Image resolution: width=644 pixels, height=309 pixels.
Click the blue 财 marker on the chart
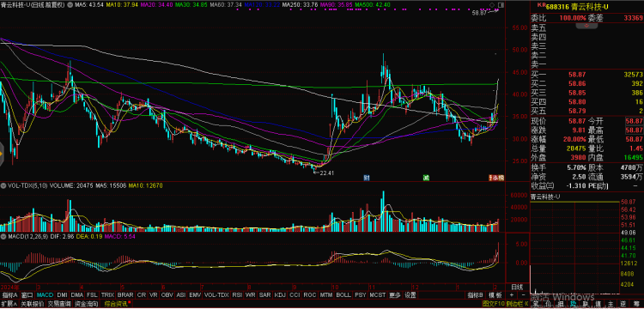[367, 178]
